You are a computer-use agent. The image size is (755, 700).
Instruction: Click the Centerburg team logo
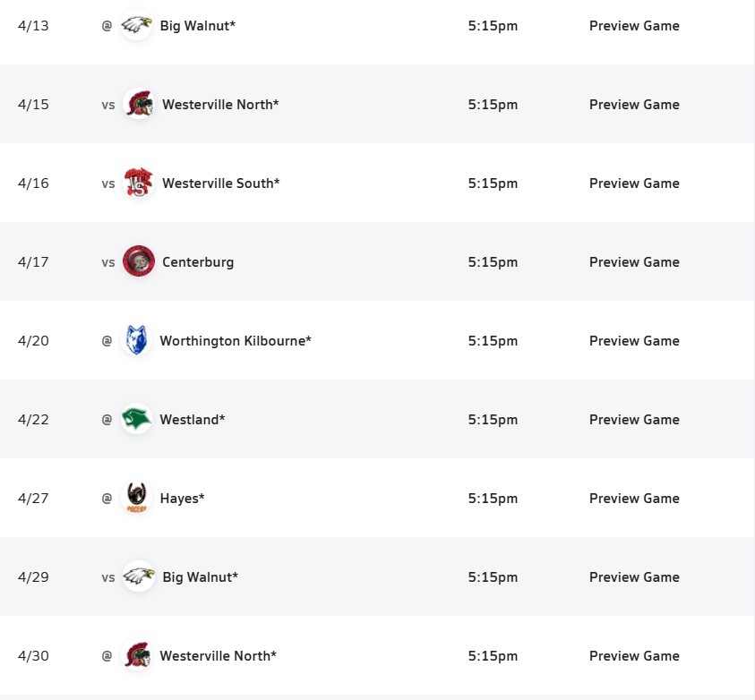click(x=139, y=261)
